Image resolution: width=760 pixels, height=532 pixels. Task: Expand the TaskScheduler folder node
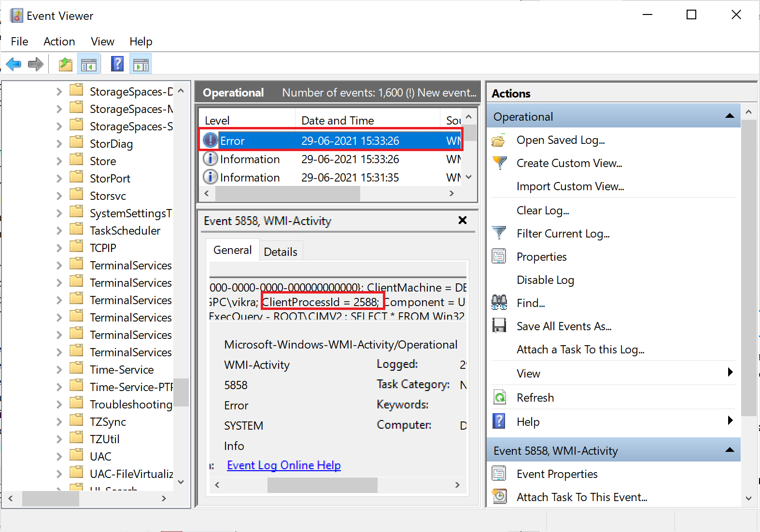click(59, 231)
